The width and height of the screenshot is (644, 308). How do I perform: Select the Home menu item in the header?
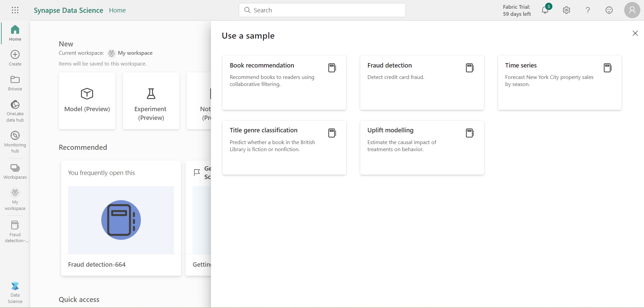(117, 10)
